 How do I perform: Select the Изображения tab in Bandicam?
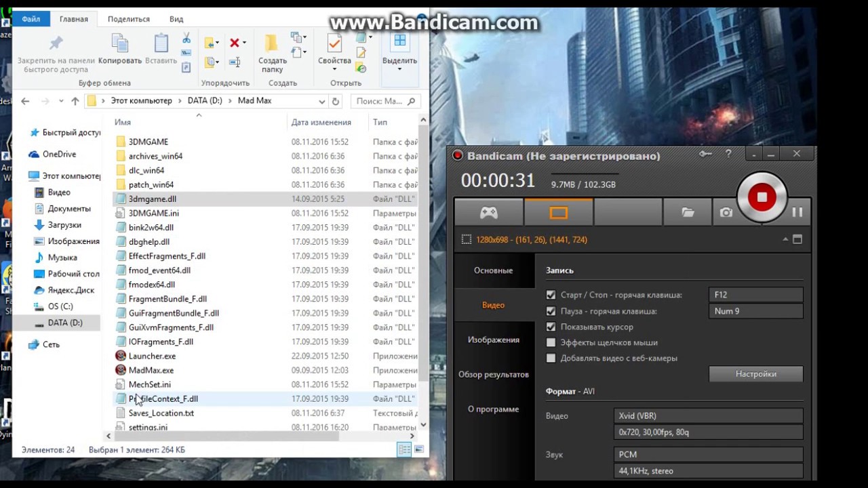pyautogui.click(x=494, y=340)
